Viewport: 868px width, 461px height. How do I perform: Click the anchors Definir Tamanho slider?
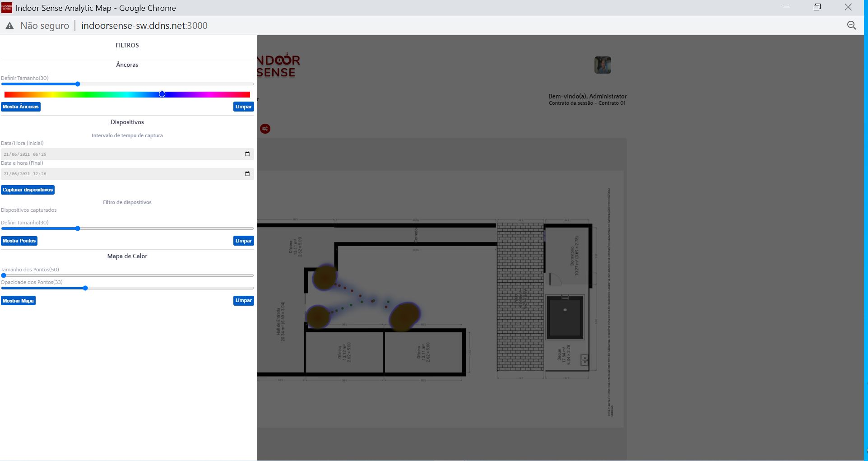(127, 84)
